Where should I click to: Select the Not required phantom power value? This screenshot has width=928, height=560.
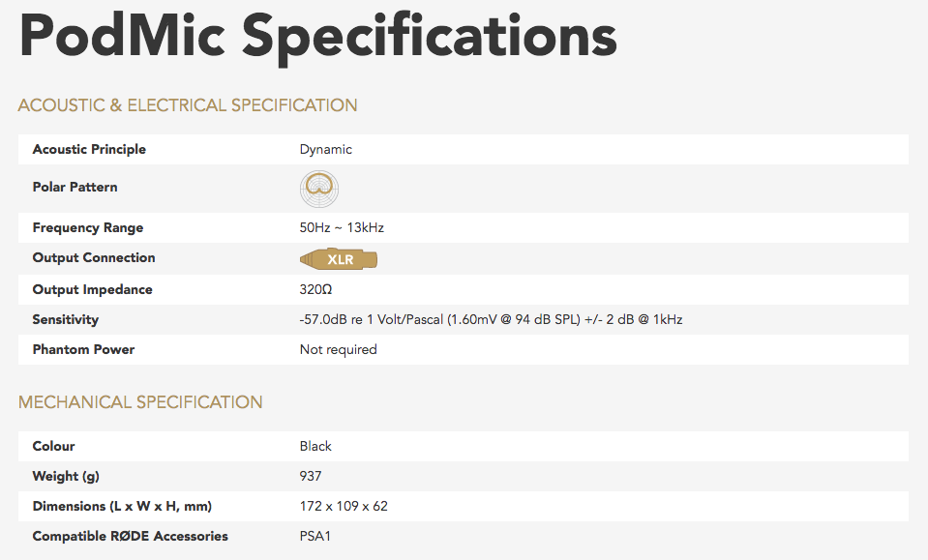pyautogui.click(x=338, y=350)
